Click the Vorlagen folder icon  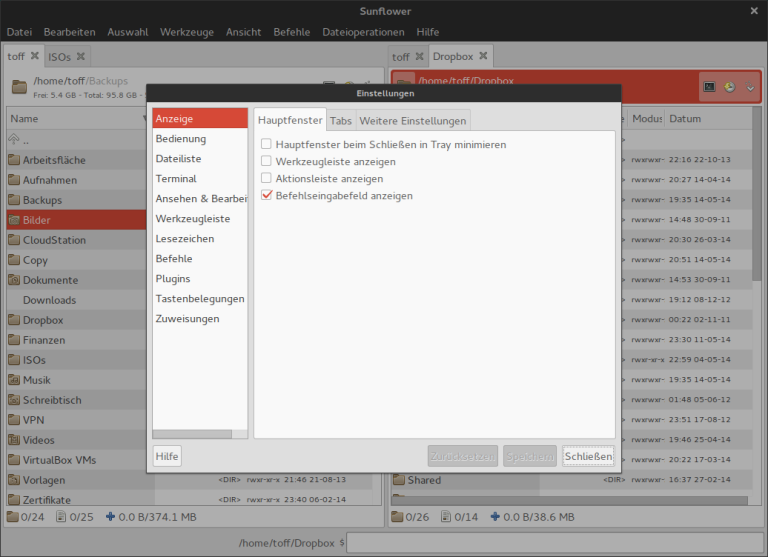point(14,480)
